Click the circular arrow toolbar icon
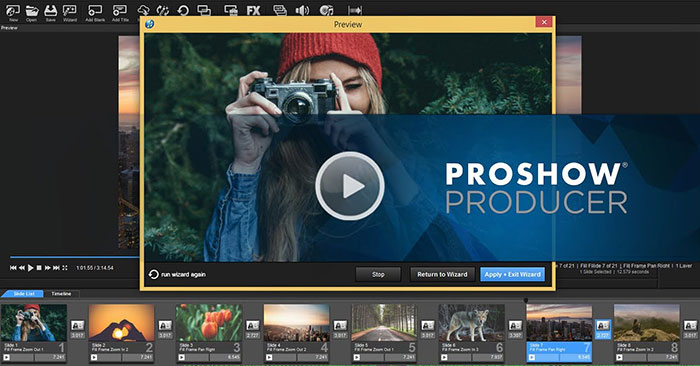 pyautogui.click(x=183, y=10)
